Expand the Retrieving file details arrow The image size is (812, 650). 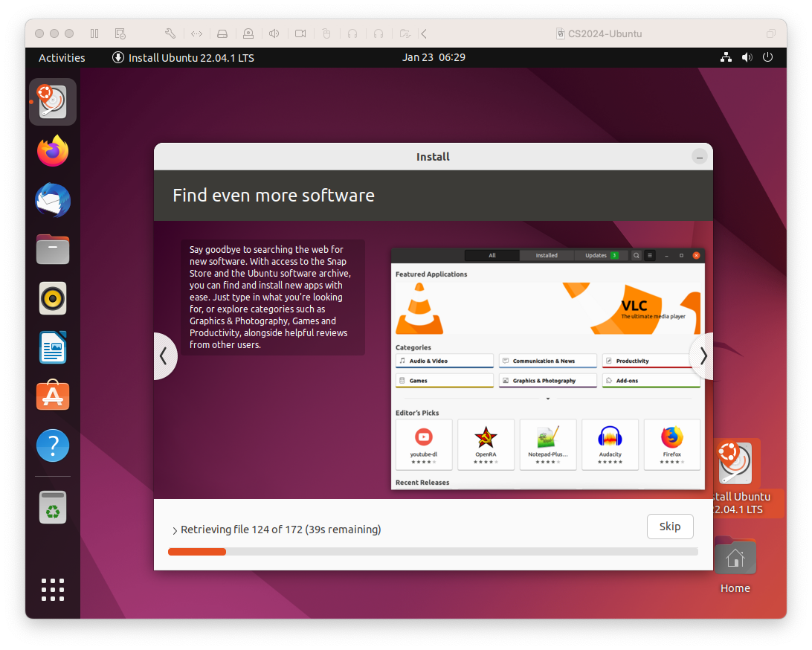[x=175, y=531]
